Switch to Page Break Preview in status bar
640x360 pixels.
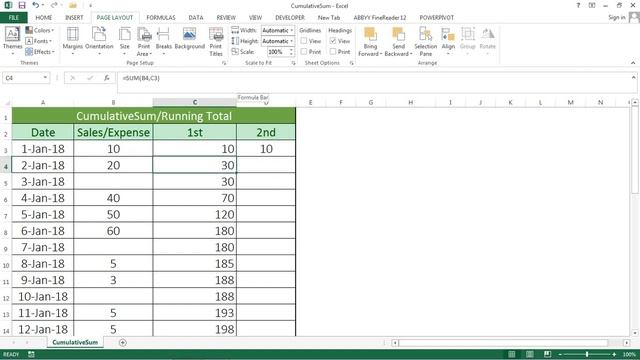[x=547, y=354]
